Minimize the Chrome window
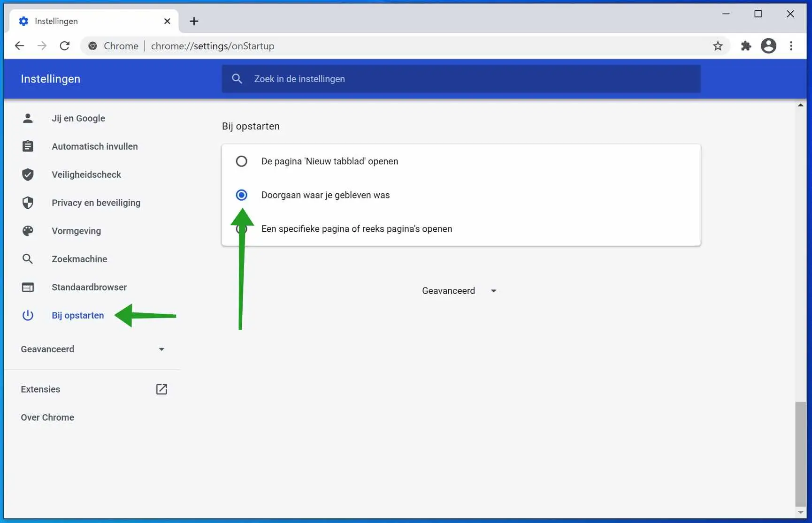Screen dimensions: 812x523 (x=726, y=14)
